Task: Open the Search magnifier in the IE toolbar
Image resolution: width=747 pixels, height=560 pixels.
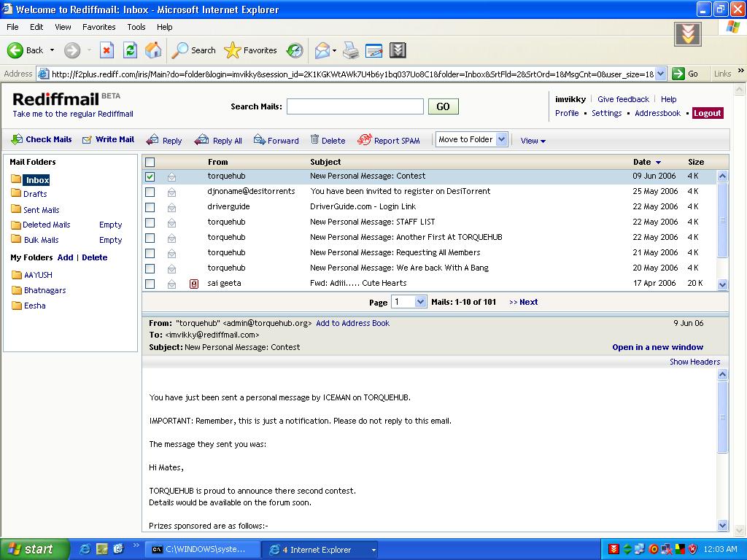Action: tap(179, 50)
